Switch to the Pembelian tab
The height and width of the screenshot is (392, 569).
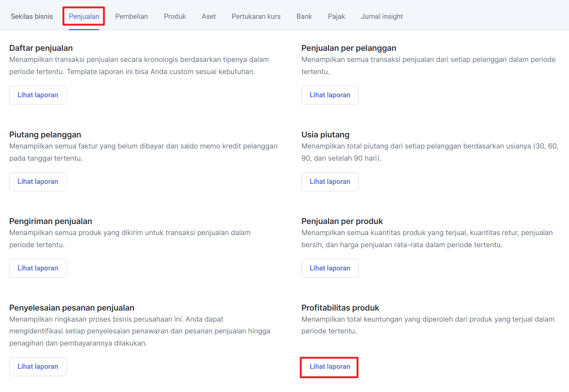[132, 17]
